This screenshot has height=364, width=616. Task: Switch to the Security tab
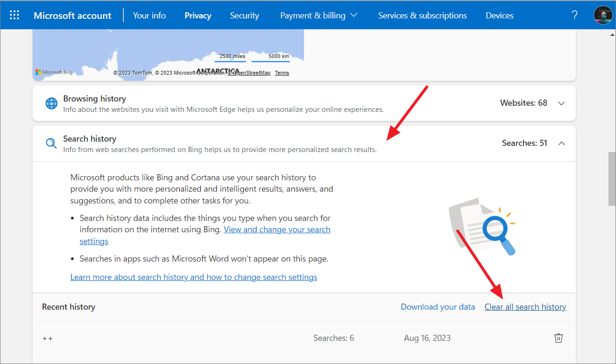pos(244,15)
